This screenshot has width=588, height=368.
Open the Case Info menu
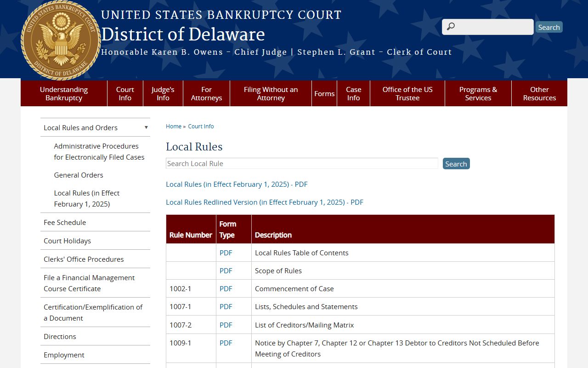353,93
